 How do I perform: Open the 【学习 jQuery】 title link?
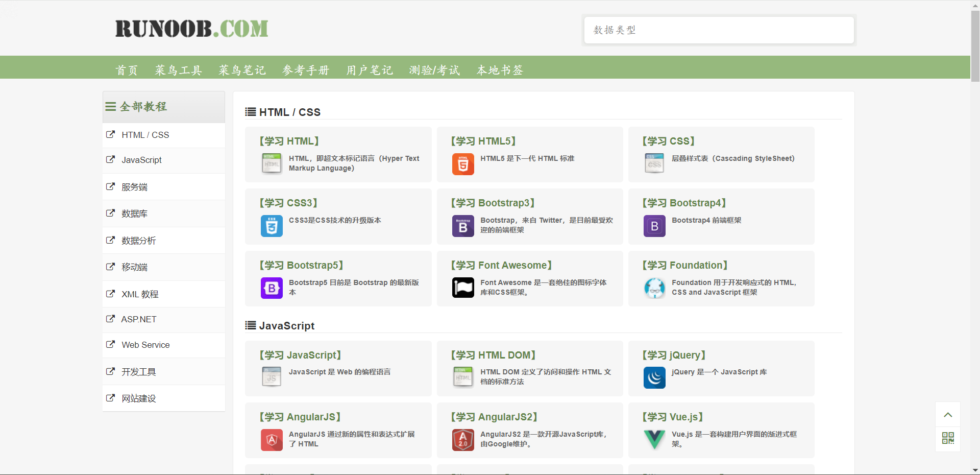[674, 355]
